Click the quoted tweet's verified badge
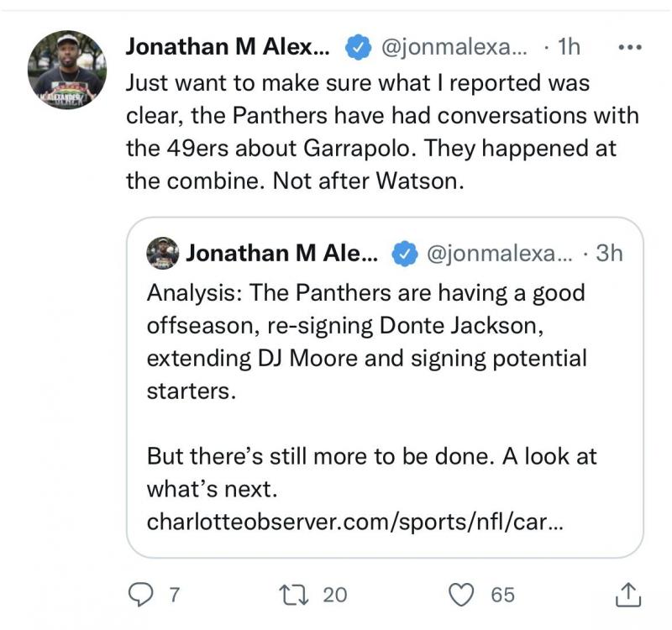This screenshot has width=672, height=630. [407, 253]
